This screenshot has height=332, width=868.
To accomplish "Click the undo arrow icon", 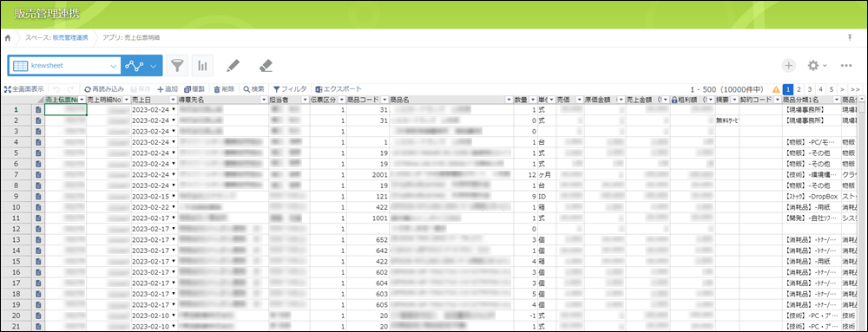I will pos(56,89).
